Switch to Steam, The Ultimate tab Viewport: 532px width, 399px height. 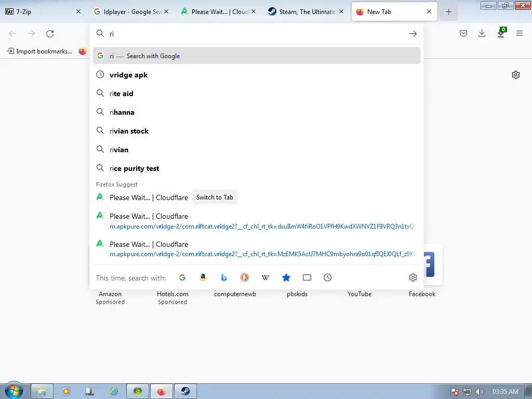(x=306, y=11)
